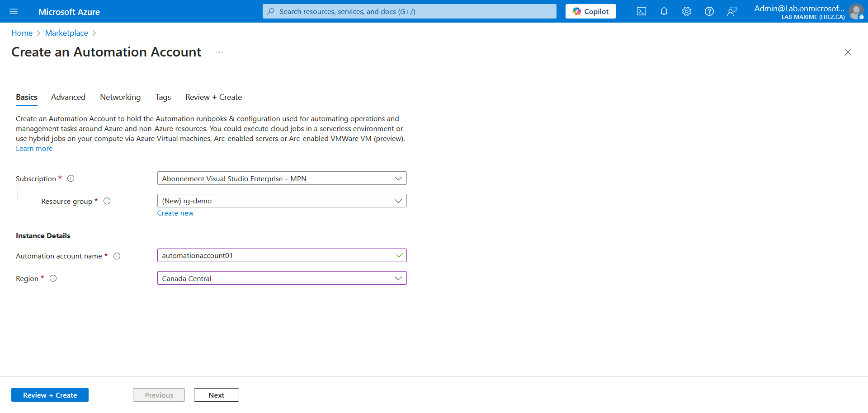This screenshot has width=868, height=413.
Task: Click the Next button
Action: point(216,395)
